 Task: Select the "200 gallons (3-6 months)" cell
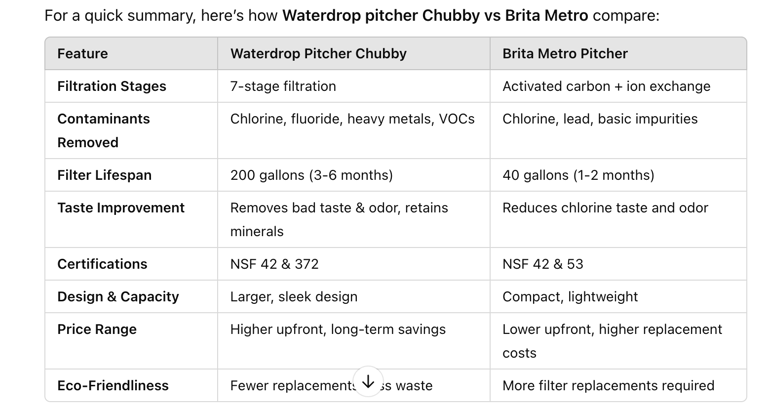[x=311, y=175]
